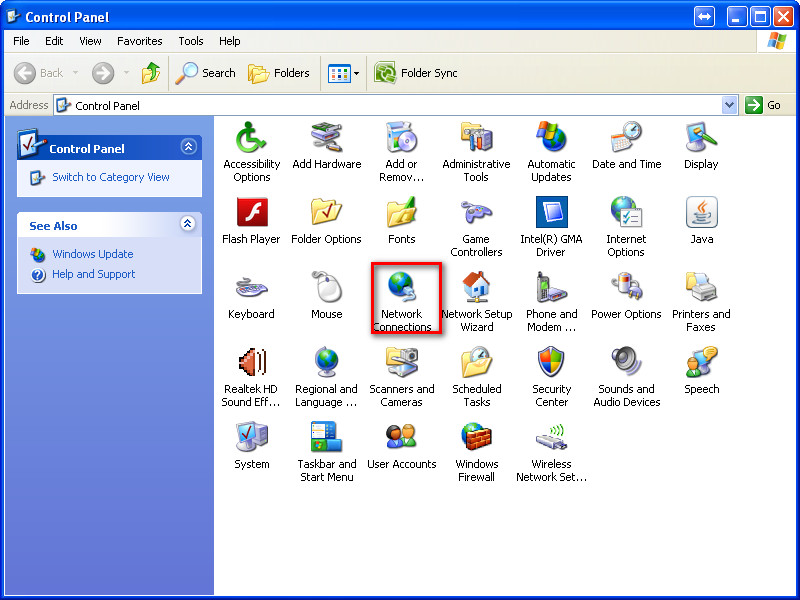Expand the Address bar dropdown
This screenshot has height=600, width=800.
730,105
